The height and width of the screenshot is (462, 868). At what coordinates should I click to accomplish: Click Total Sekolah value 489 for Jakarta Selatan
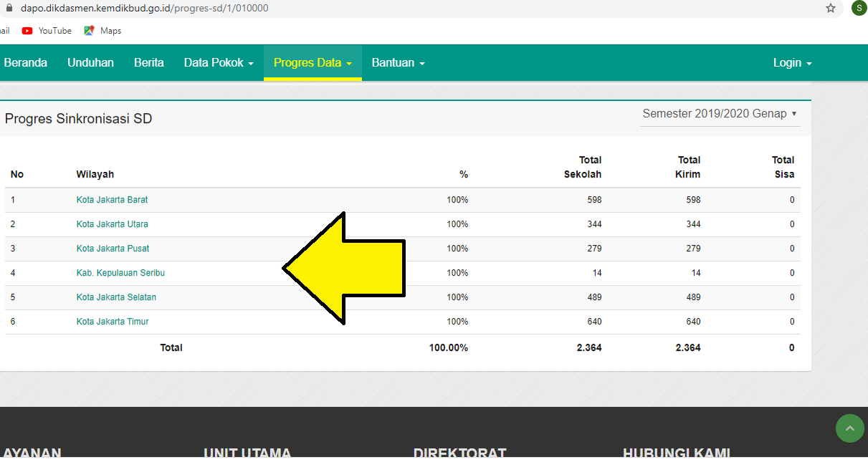[x=593, y=297]
